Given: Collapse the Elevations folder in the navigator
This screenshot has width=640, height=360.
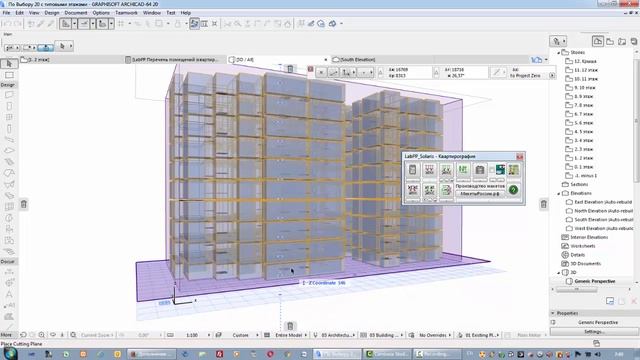Looking at the screenshot, I should coord(558,193).
